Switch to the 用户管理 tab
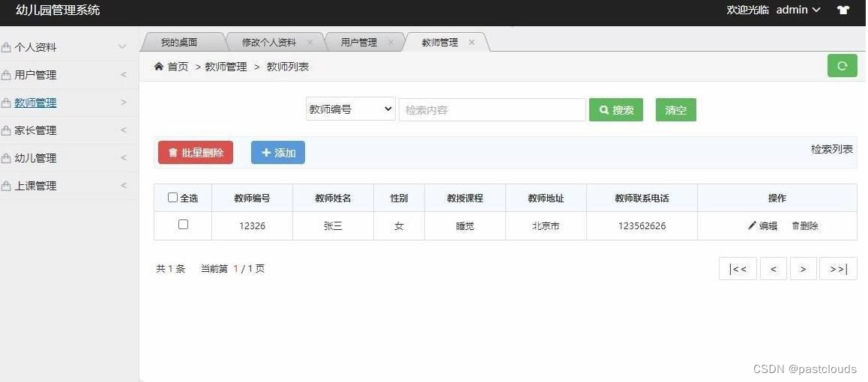Screen dimensions: 868x382 [359, 42]
